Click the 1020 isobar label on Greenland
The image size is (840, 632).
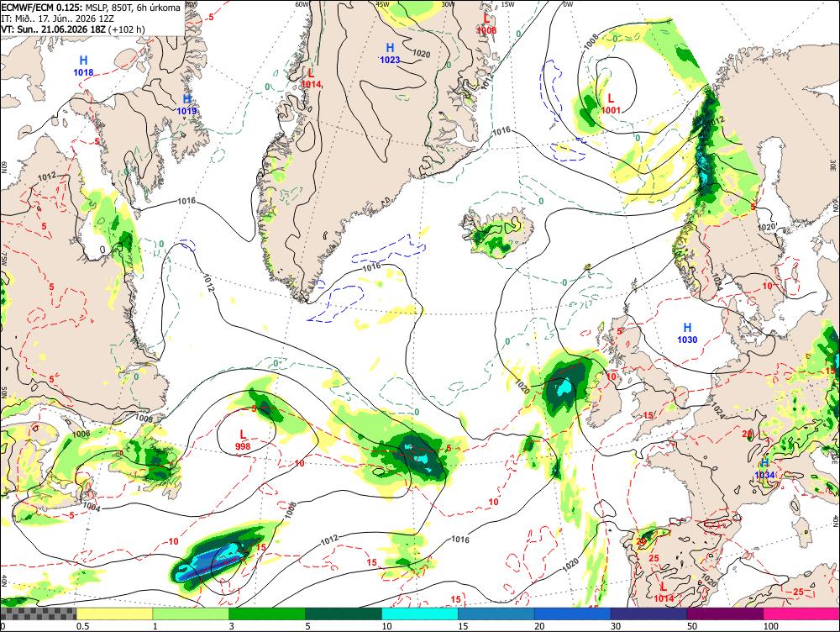(422, 54)
